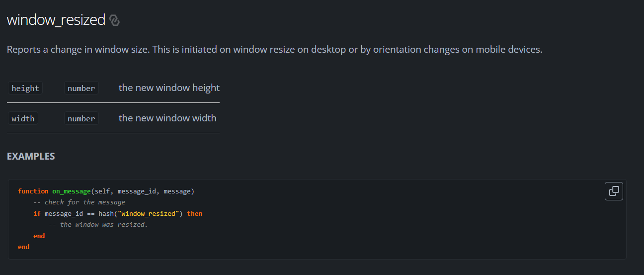Click the description "the new window height"
The image size is (644, 275).
click(169, 88)
